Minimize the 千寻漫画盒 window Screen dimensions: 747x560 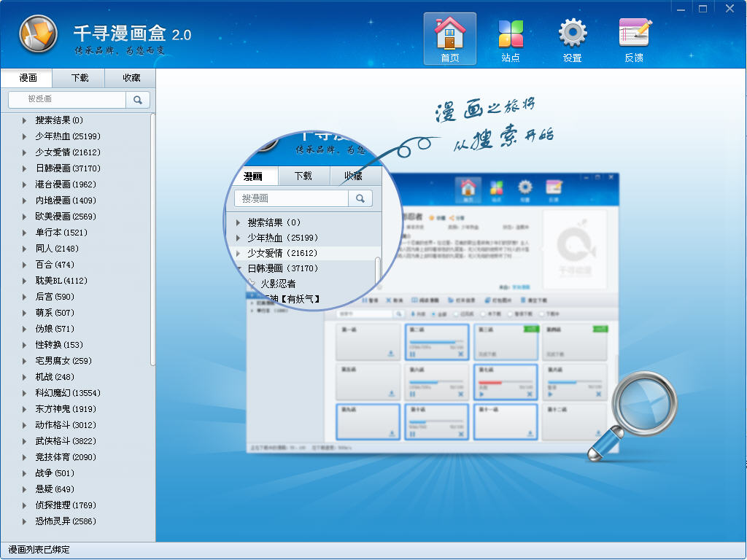click(681, 9)
